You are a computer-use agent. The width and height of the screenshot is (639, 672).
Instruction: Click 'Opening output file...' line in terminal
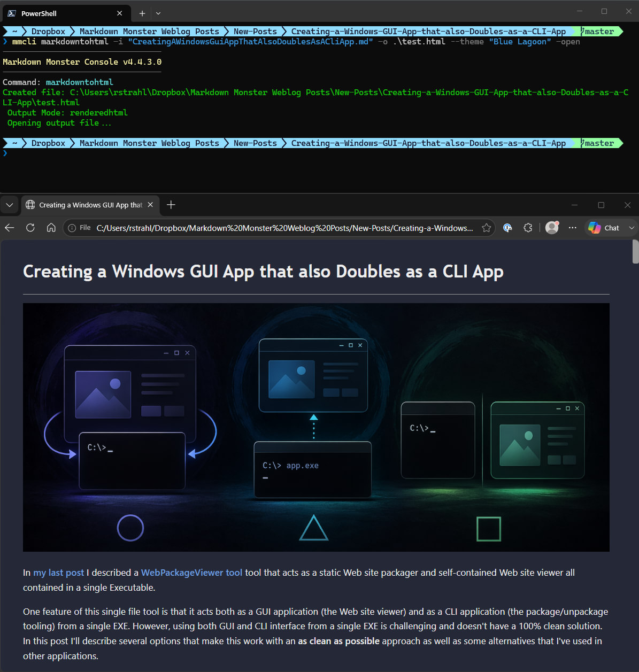59,123
